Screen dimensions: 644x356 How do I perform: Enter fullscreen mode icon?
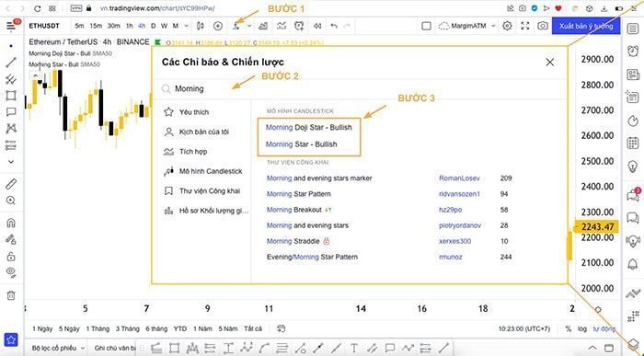(x=525, y=26)
